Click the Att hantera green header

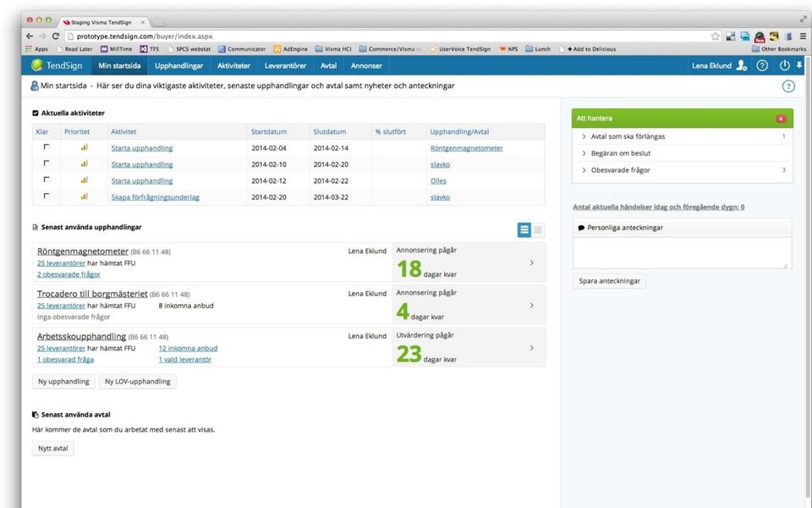click(x=682, y=119)
